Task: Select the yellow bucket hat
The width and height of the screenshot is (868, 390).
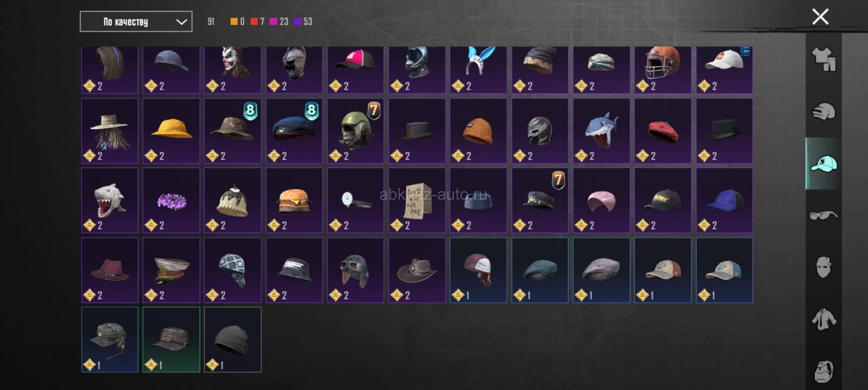Action: point(171,131)
